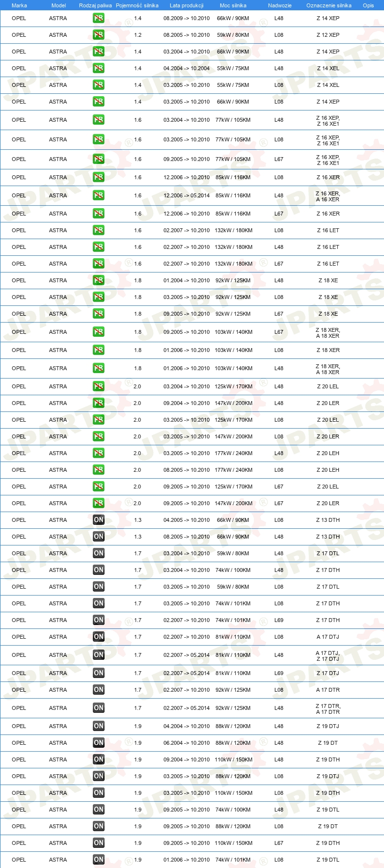Select production years 08.2009 -> 10.2010

[x=187, y=18]
